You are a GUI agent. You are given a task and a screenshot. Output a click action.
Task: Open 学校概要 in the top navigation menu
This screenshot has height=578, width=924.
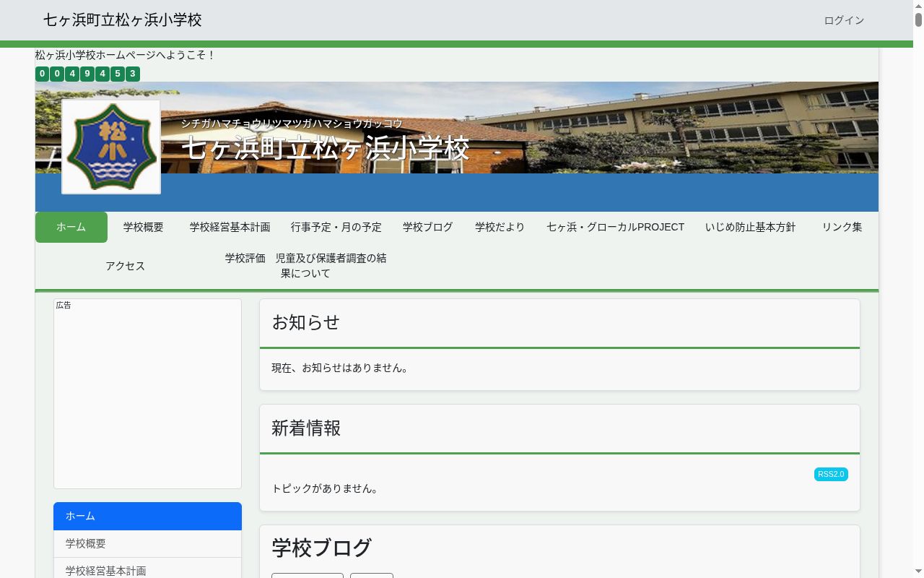[144, 227]
